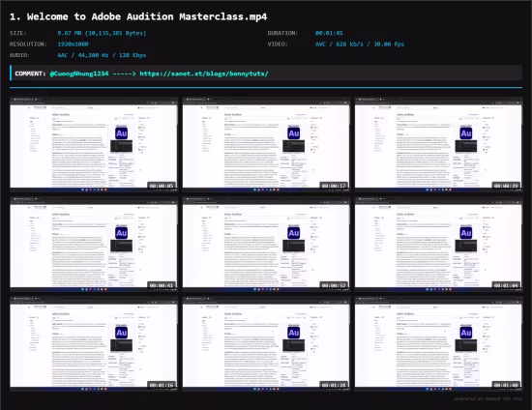
Task: Click the 'SIZE:' label
Action: [18, 33]
